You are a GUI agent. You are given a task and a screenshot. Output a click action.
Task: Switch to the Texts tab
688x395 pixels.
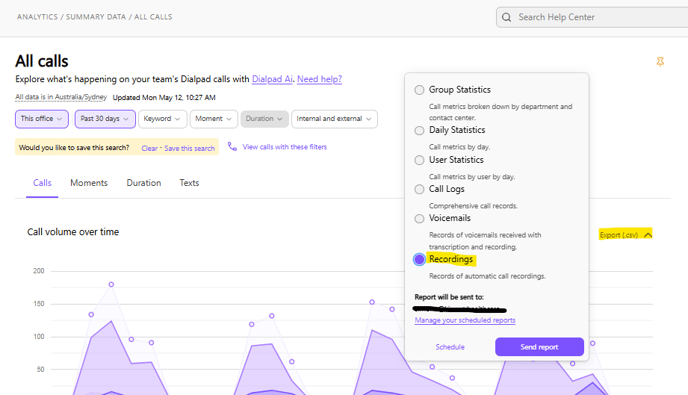click(x=189, y=183)
